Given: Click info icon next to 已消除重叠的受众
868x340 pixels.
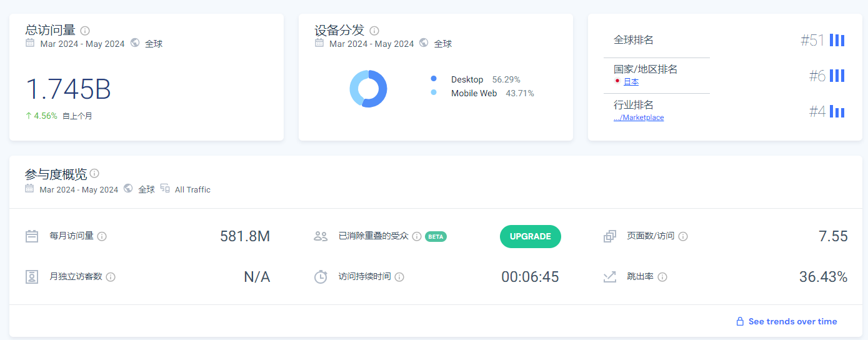Looking at the screenshot, I should click(417, 236).
